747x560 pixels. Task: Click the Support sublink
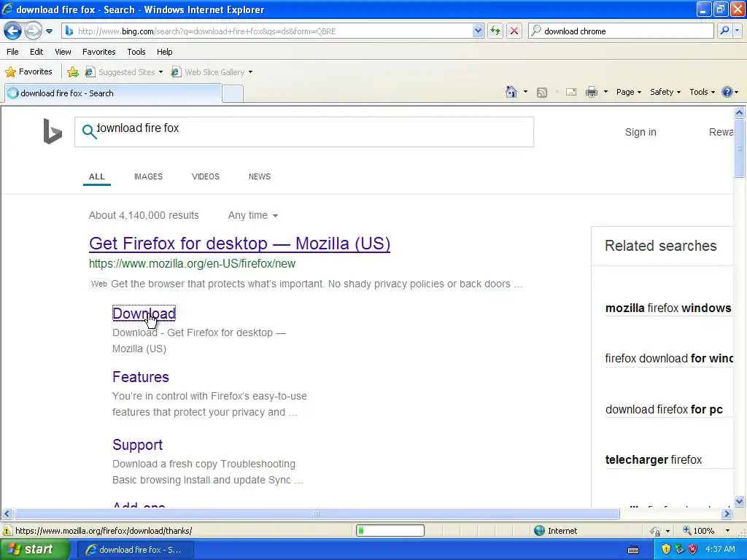pyautogui.click(x=137, y=445)
